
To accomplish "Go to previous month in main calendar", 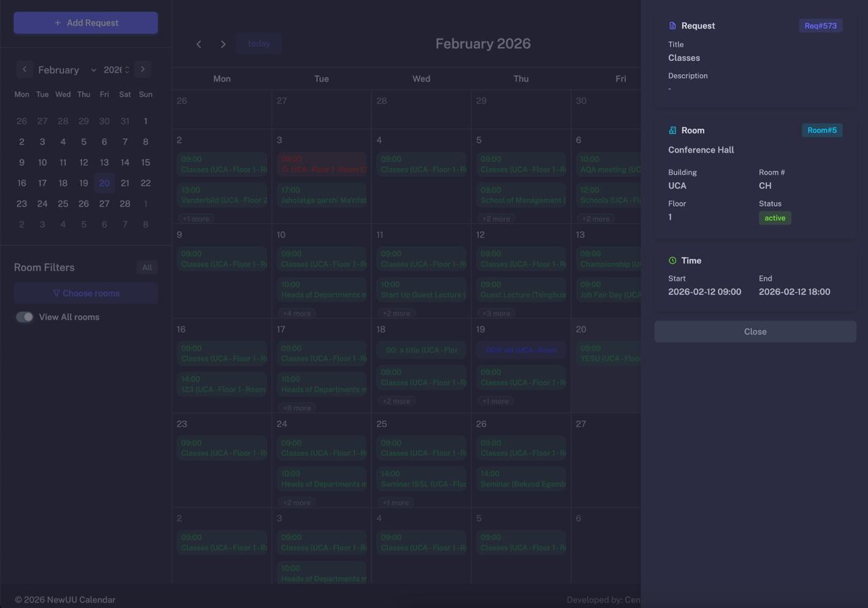I will (x=199, y=44).
